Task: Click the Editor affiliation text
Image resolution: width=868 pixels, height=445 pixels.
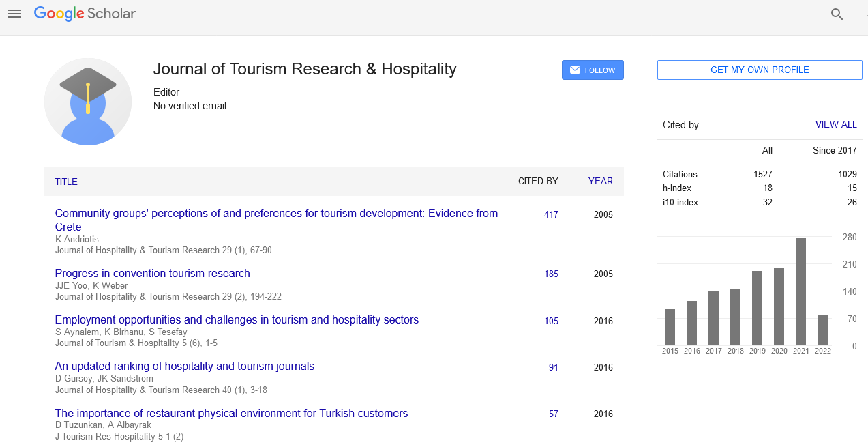Action: pyautogui.click(x=166, y=92)
